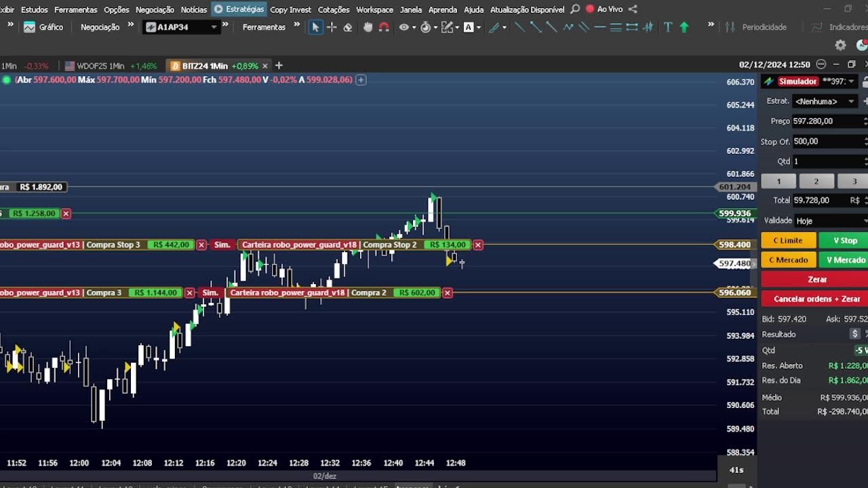Select quantity preset button 2
Image resolution: width=868 pixels, height=488 pixels.
[816, 181]
